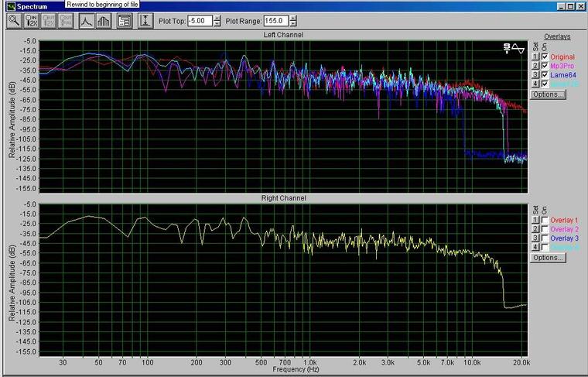Click Left Channel Set 1 overlay button
The width and height of the screenshot is (588, 377).
(534, 57)
